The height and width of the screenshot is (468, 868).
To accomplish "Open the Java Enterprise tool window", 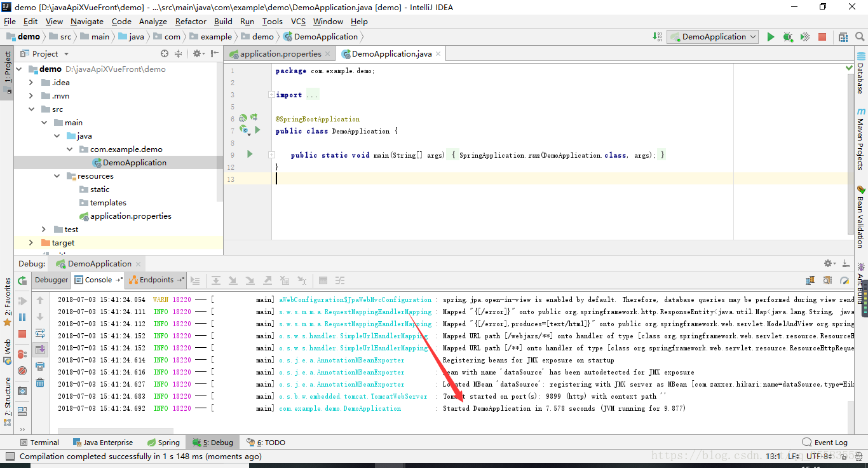I will 103,443.
